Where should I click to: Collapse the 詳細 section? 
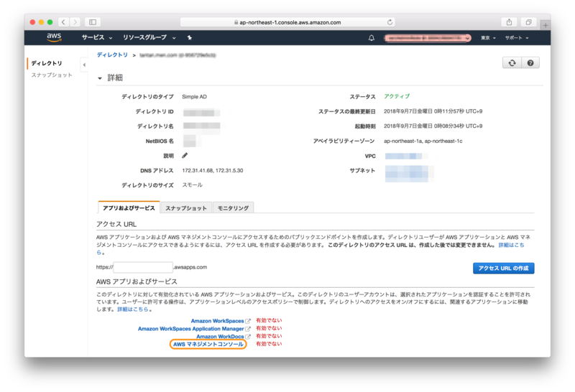(x=100, y=78)
